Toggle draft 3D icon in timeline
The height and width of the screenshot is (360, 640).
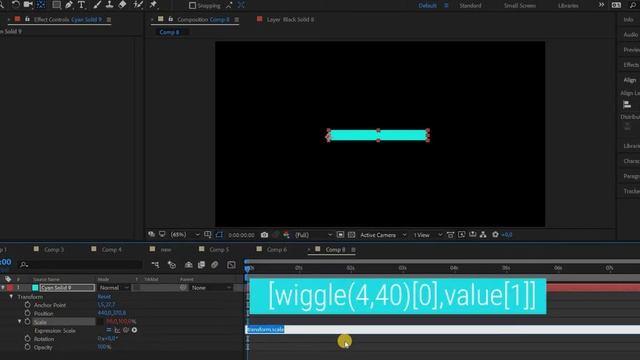coord(172,265)
